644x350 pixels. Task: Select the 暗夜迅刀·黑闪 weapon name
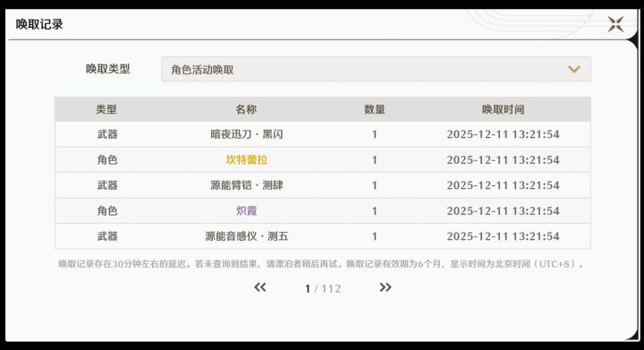(247, 134)
